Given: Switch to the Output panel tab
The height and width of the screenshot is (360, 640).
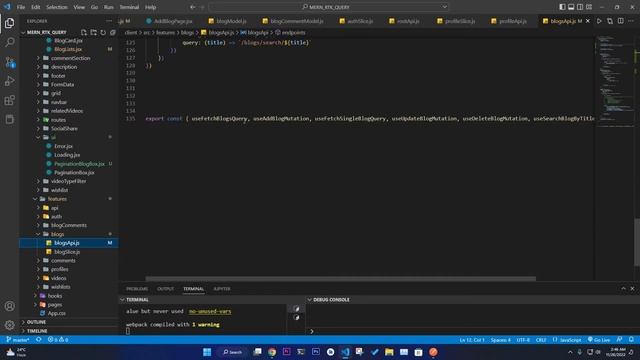Looking at the screenshot, I should (165, 289).
